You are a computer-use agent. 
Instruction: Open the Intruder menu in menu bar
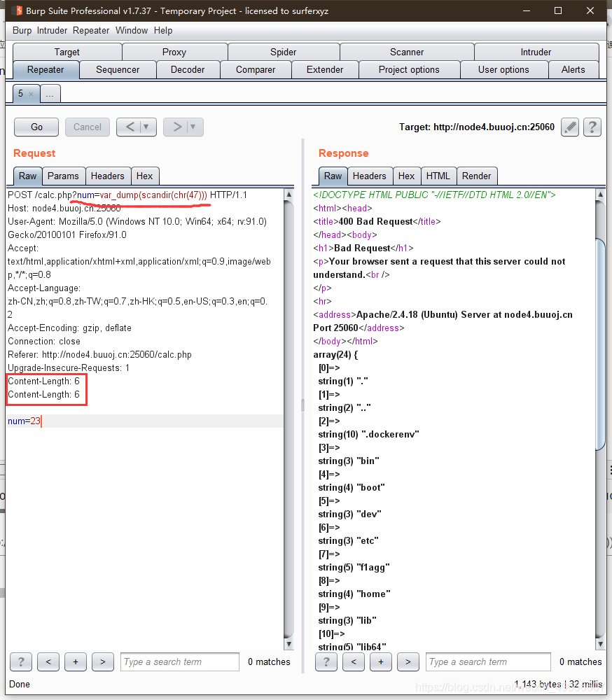pos(52,30)
